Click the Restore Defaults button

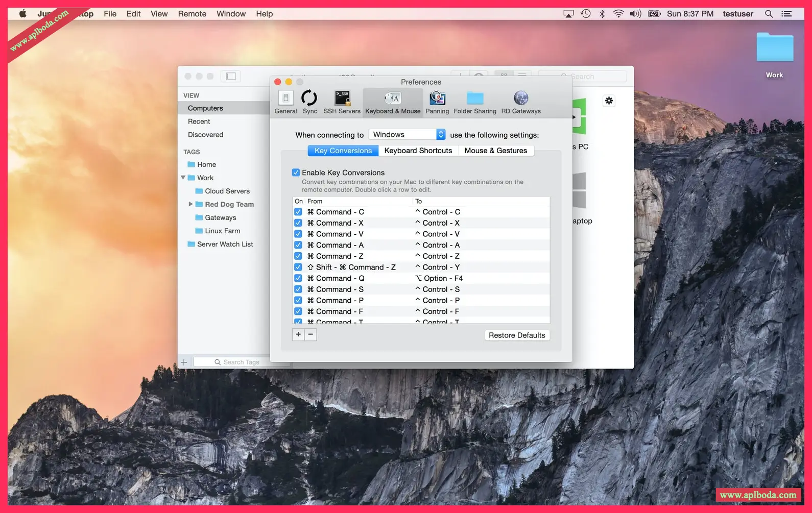(x=516, y=335)
